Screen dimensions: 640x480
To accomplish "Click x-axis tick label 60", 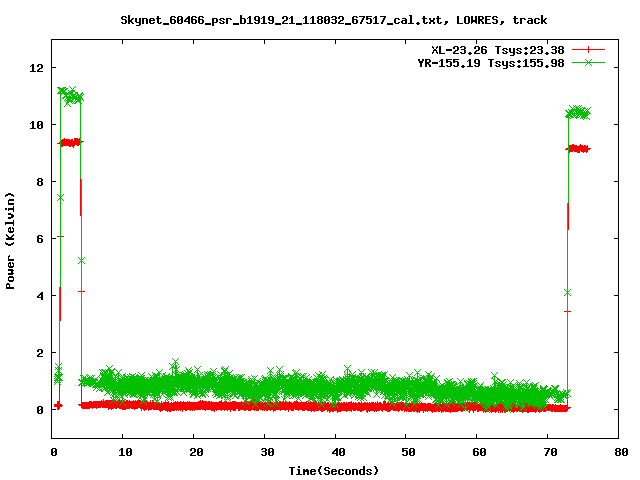I will 479,452.
